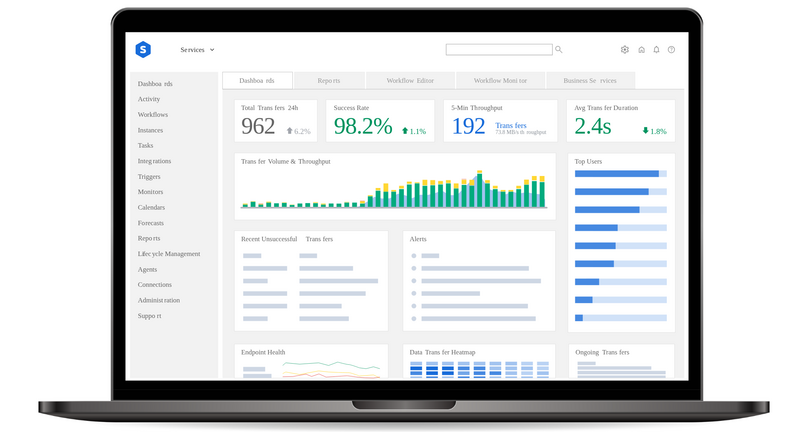
Task: Click the search input field
Action: pyautogui.click(x=499, y=49)
